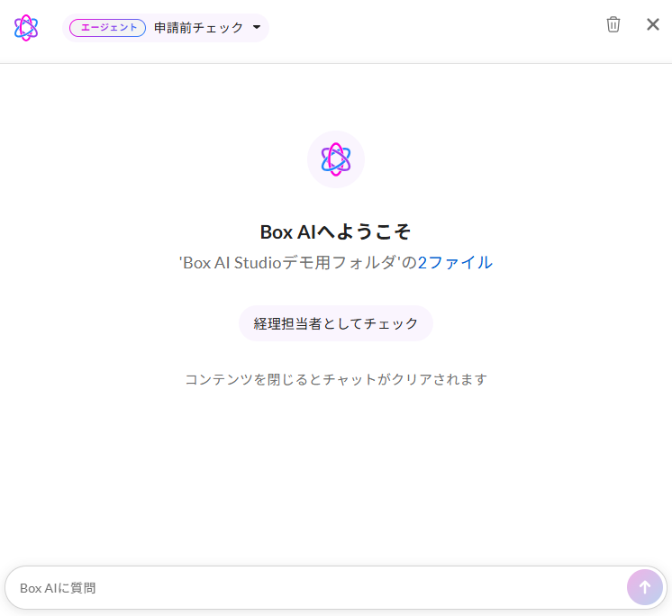Click the エージェント badge label
This screenshot has height=616, width=672.
point(107,28)
